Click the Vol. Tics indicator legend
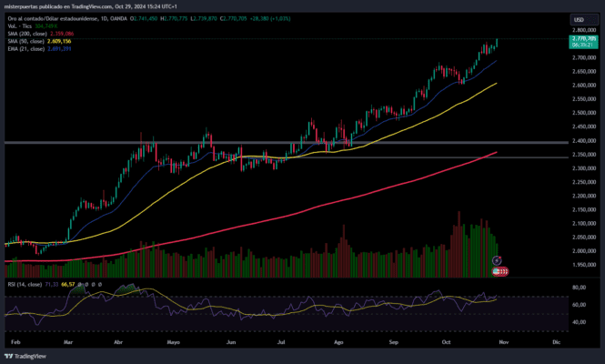 coord(19,25)
